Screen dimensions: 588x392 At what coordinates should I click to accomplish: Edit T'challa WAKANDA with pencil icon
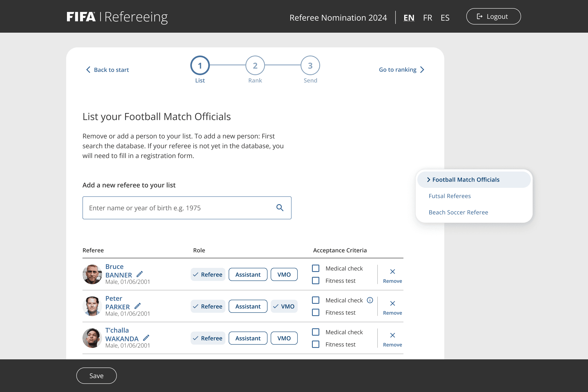146,338
